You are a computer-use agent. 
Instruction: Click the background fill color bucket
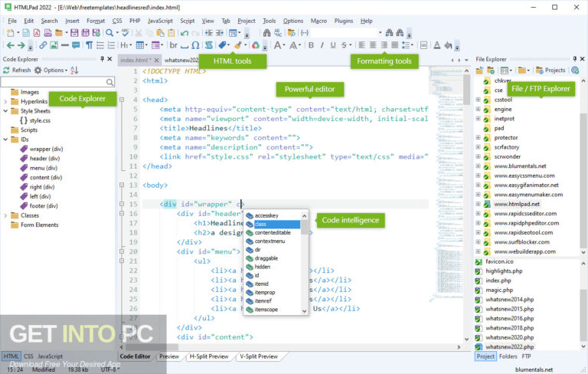click(x=448, y=45)
